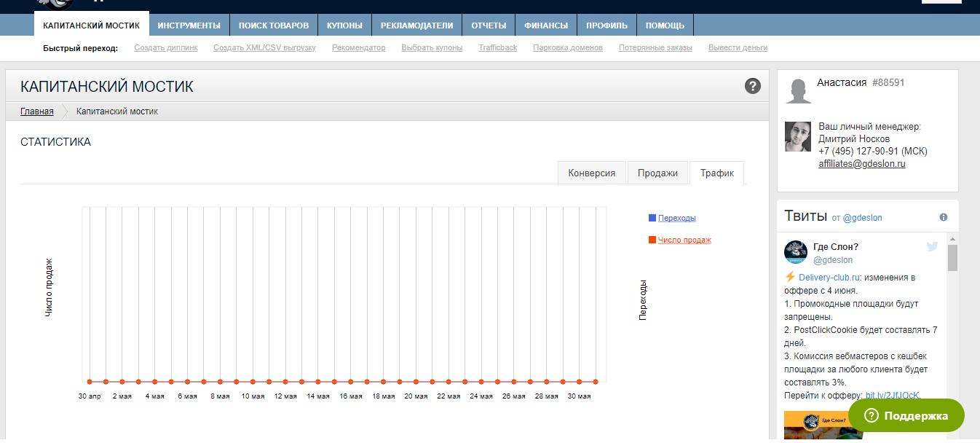Click the Где Слон tweet avatar
980x443 pixels.
click(x=796, y=252)
